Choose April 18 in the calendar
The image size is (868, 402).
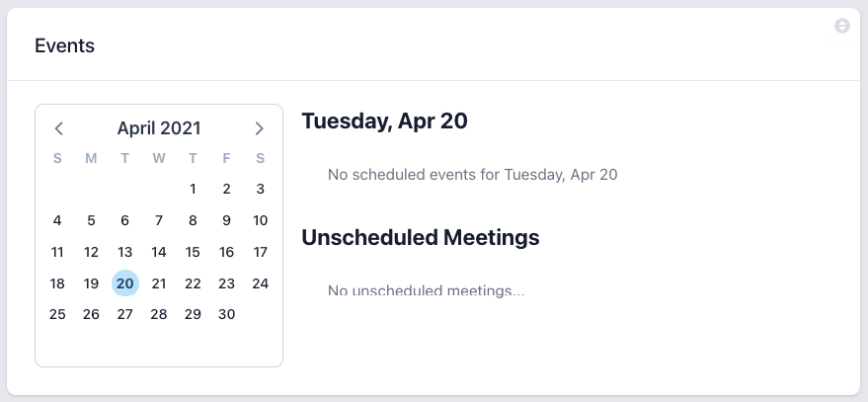[57, 283]
